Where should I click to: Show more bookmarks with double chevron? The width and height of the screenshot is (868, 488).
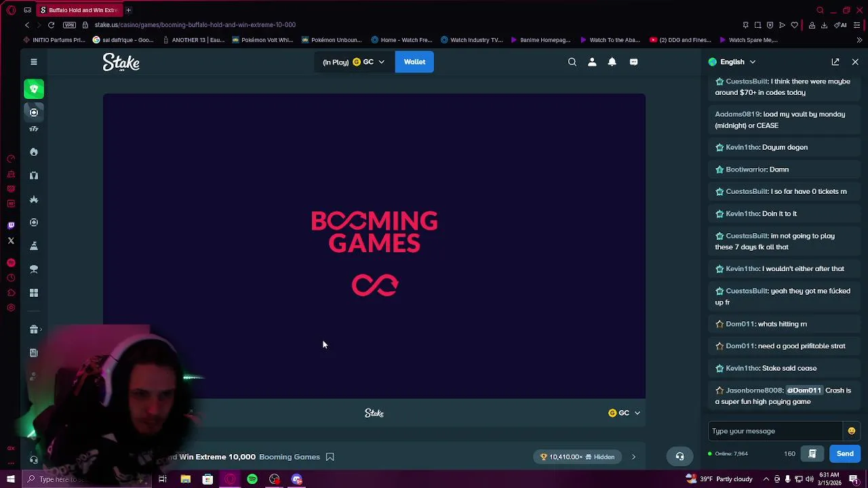[x=859, y=40]
